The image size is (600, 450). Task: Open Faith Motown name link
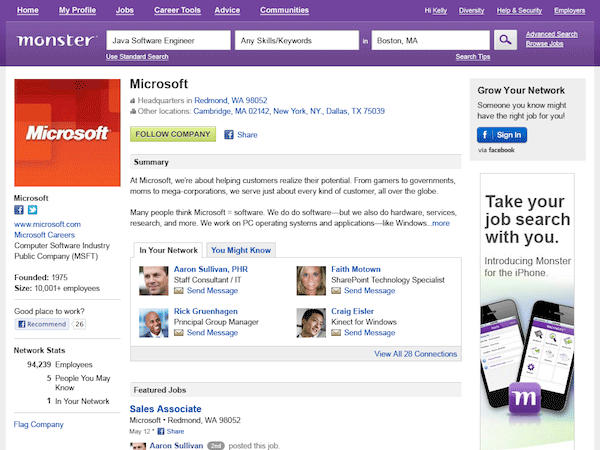click(356, 269)
